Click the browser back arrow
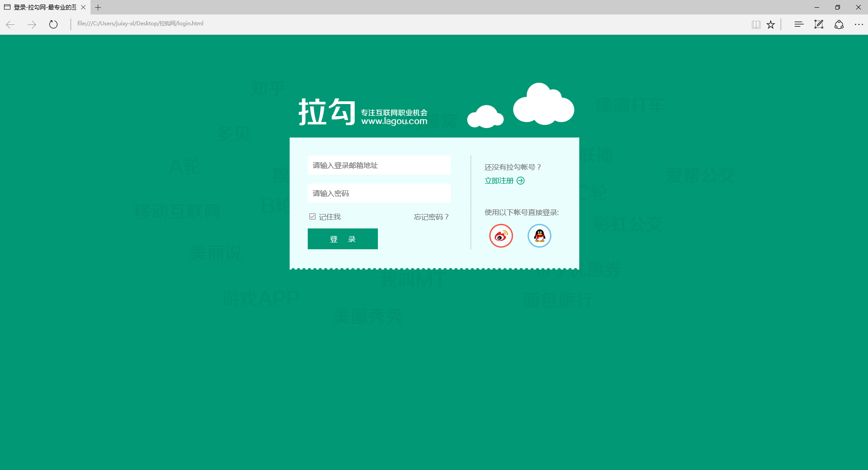Image resolution: width=868 pixels, height=470 pixels. [10, 24]
